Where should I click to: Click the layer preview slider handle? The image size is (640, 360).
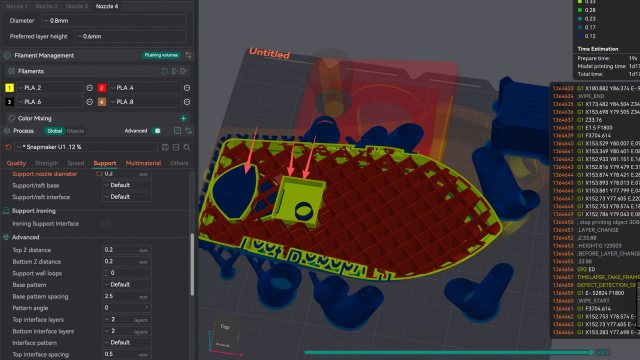click(591, 352)
